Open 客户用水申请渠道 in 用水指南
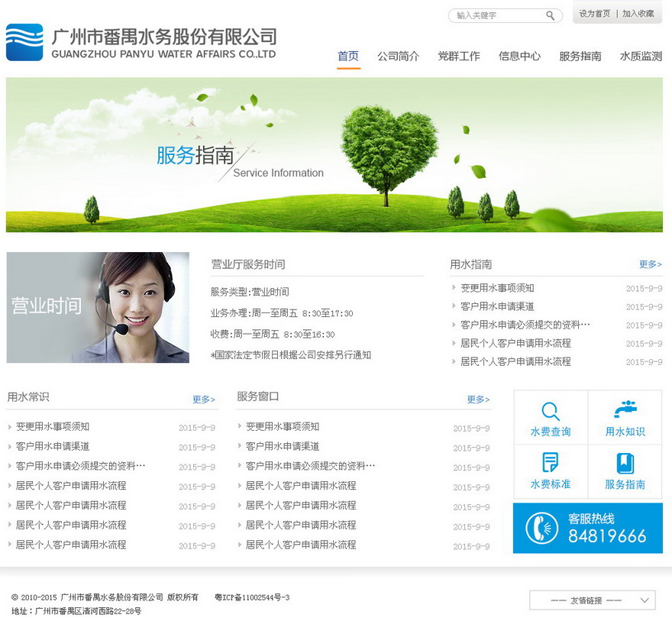 coord(497,306)
